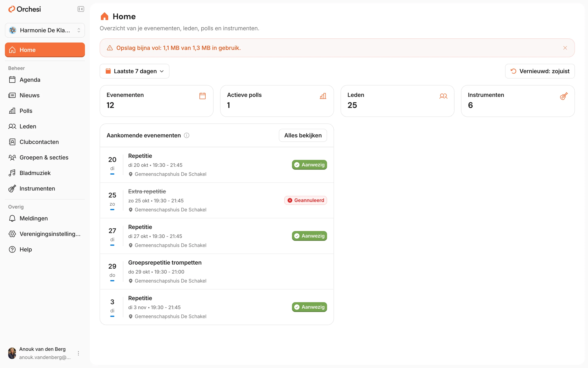Refresh via Vernieuwd: zojuist button

pos(540,71)
